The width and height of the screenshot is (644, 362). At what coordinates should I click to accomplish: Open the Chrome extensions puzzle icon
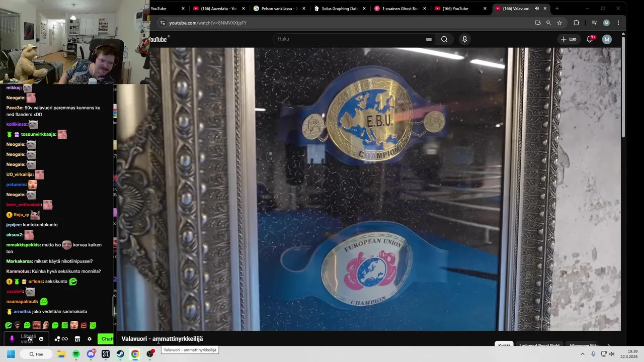tap(577, 23)
